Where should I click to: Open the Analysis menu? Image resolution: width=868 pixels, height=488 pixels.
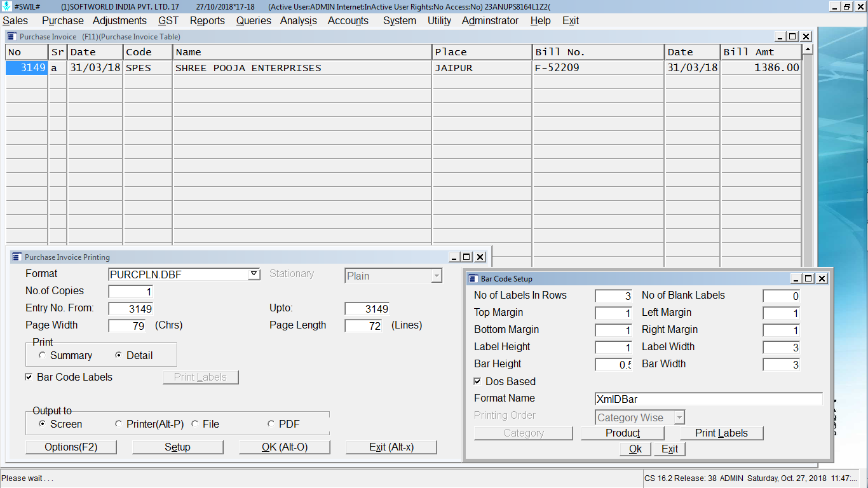click(x=299, y=20)
